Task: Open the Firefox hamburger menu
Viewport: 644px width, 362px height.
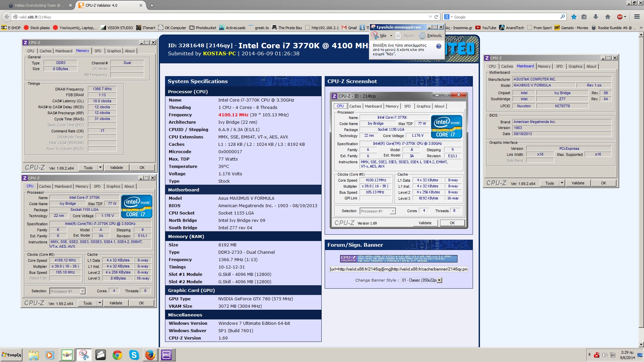Action: click(637, 17)
